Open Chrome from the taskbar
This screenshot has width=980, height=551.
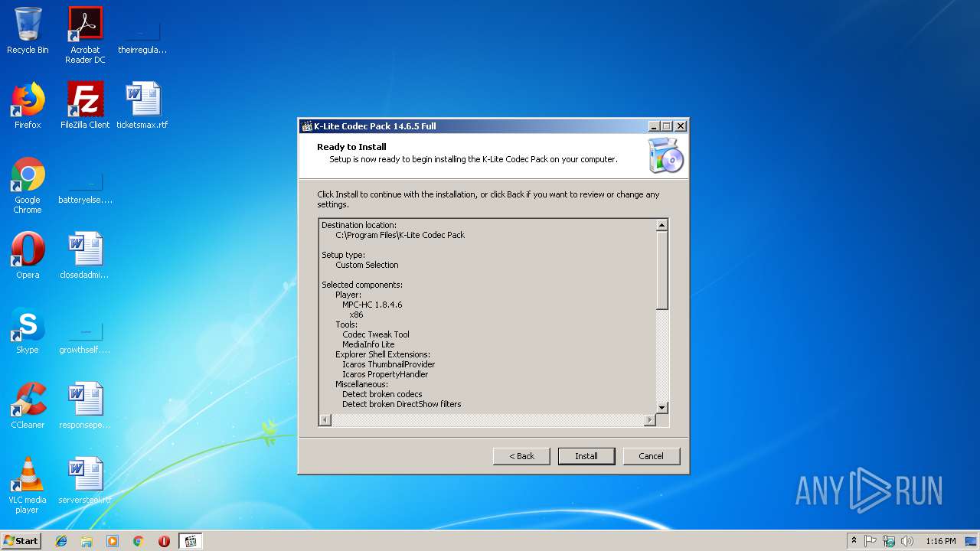click(x=138, y=541)
